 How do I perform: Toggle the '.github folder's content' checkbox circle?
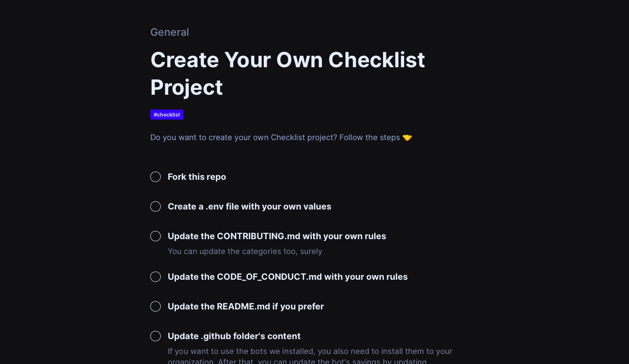[x=156, y=336]
